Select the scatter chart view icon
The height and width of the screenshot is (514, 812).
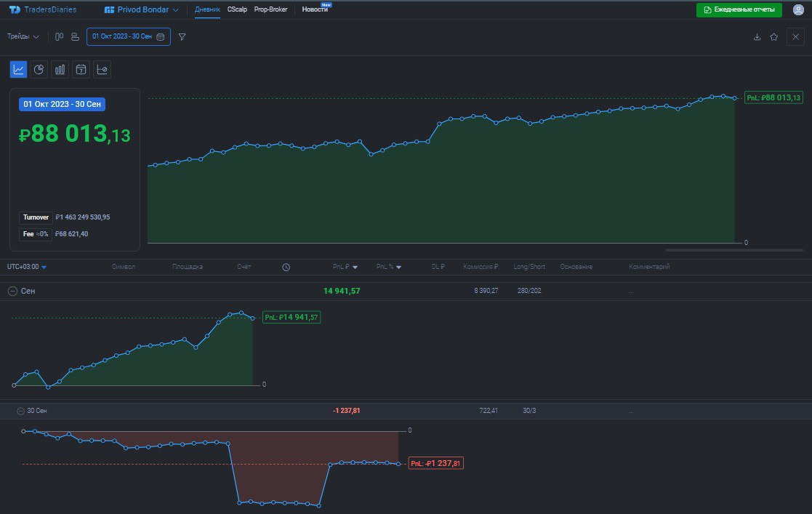click(x=102, y=70)
